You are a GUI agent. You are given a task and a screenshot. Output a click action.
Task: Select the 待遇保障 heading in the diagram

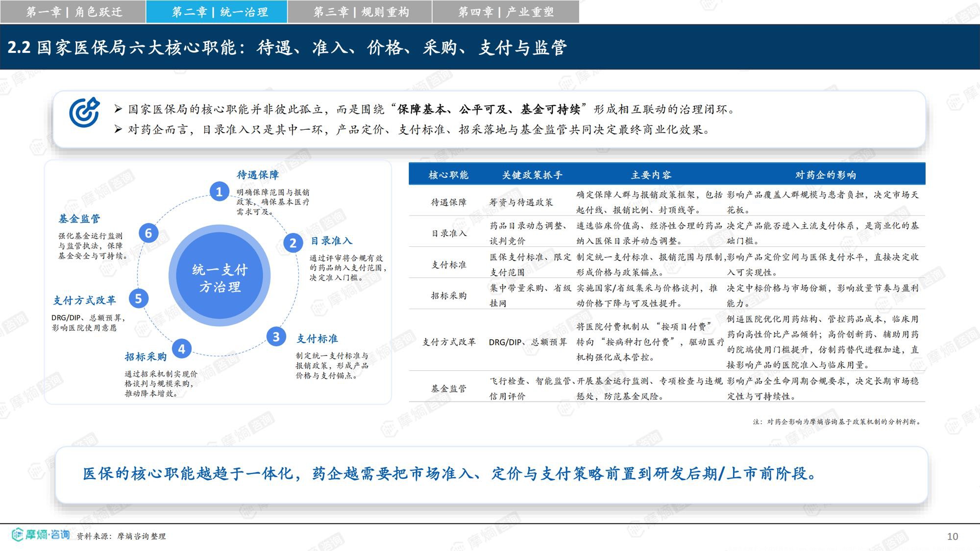pos(258,175)
